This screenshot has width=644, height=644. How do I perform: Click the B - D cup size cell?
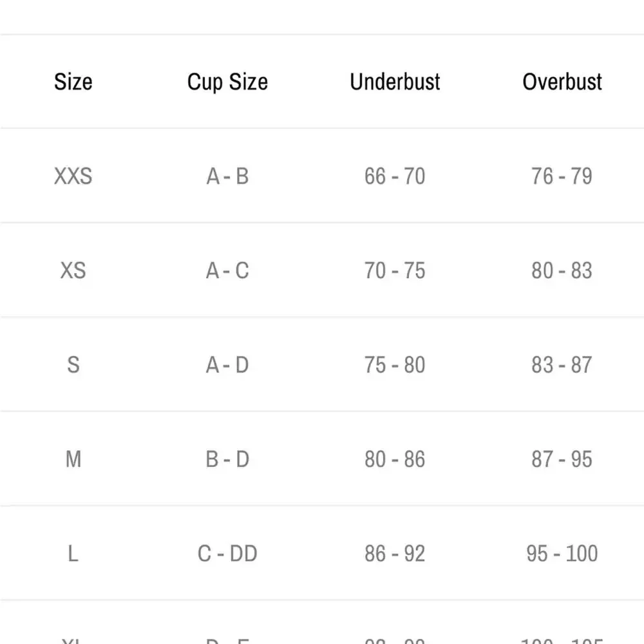(227, 459)
